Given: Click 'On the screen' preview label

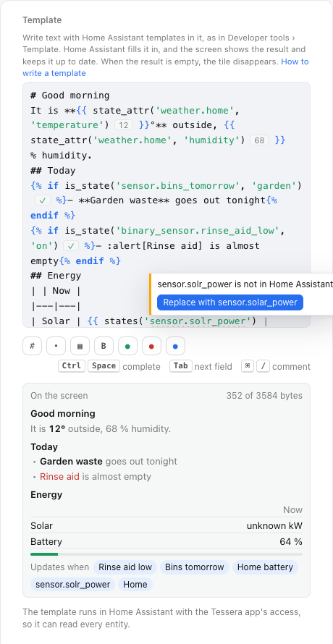Looking at the screenshot, I should pyautogui.click(x=59, y=396).
